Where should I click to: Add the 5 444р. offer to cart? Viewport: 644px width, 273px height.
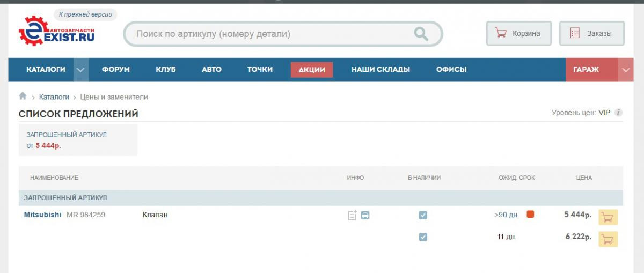point(608,217)
